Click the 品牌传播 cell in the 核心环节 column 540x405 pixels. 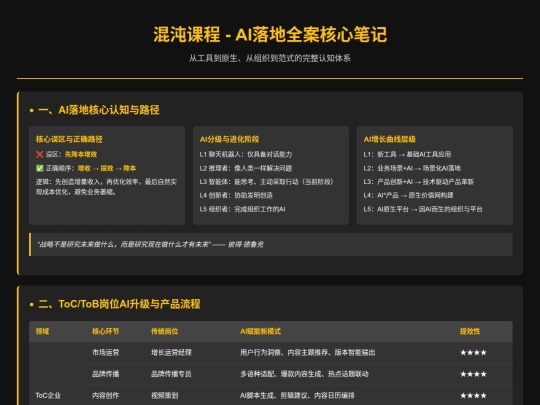click(105, 374)
